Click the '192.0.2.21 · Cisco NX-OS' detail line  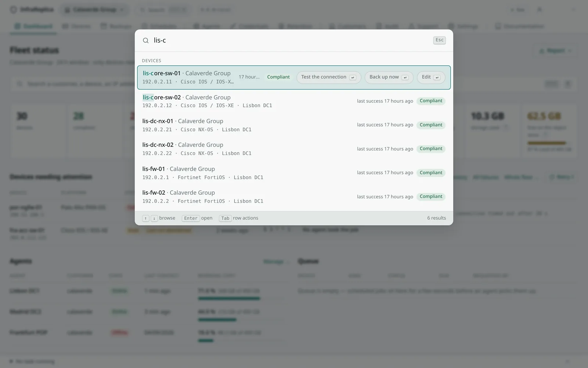click(197, 130)
